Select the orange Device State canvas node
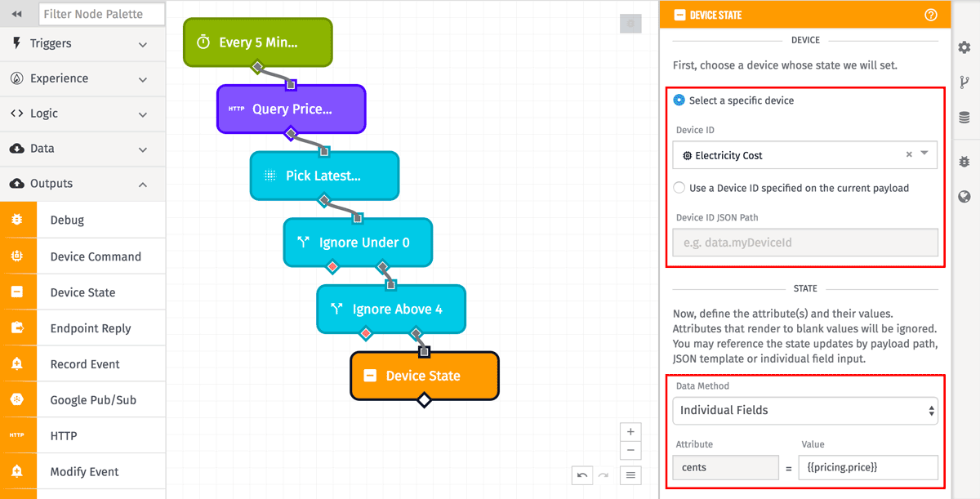This screenshot has height=499, width=980. coord(425,376)
